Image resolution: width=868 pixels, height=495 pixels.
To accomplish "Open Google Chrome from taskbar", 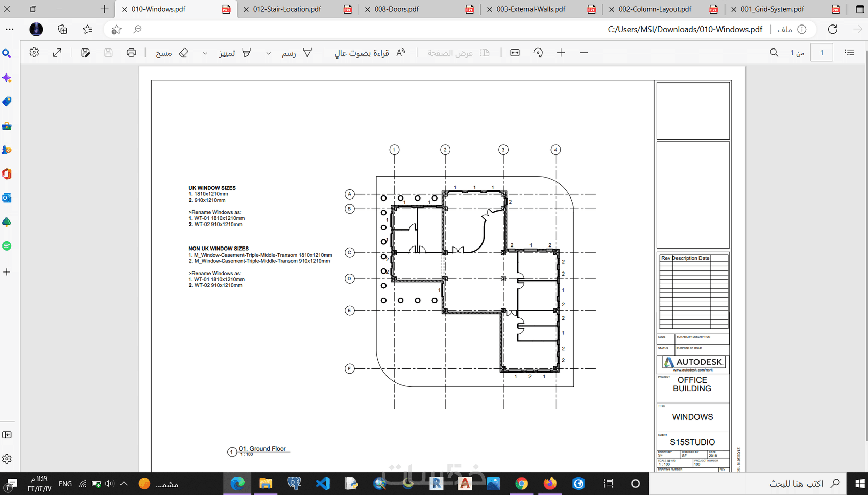I will (522, 483).
